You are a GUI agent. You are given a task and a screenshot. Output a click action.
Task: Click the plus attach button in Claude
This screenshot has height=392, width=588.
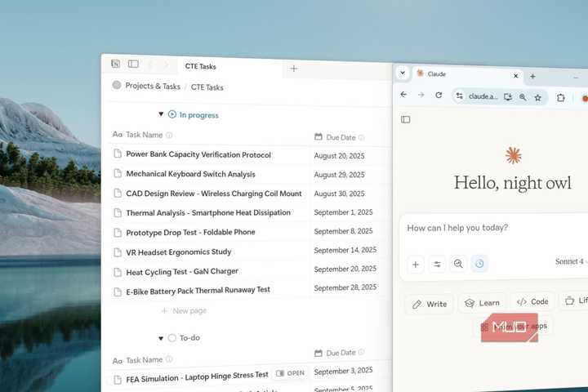416,265
